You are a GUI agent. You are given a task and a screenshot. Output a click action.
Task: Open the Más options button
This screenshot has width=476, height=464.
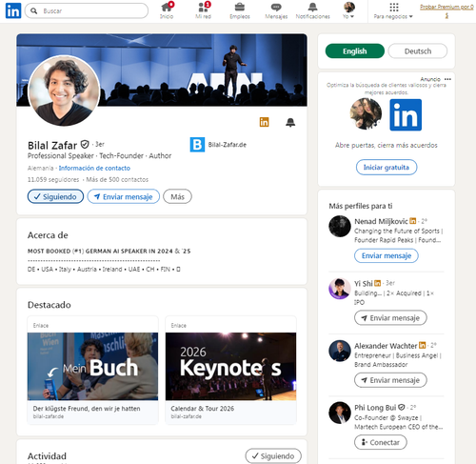pos(177,196)
